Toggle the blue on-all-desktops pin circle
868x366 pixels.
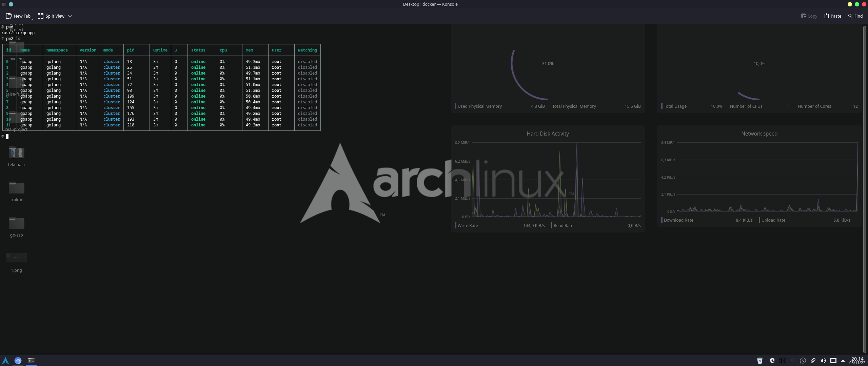point(11,4)
